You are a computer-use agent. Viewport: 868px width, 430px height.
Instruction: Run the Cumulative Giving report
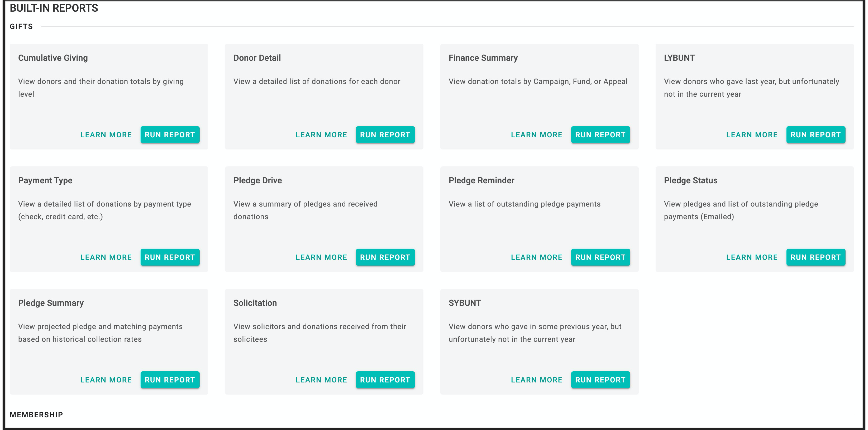[x=170, y=134]
